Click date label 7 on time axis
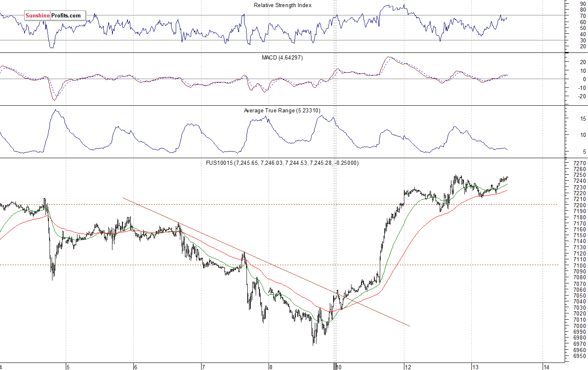 point(203,367)
